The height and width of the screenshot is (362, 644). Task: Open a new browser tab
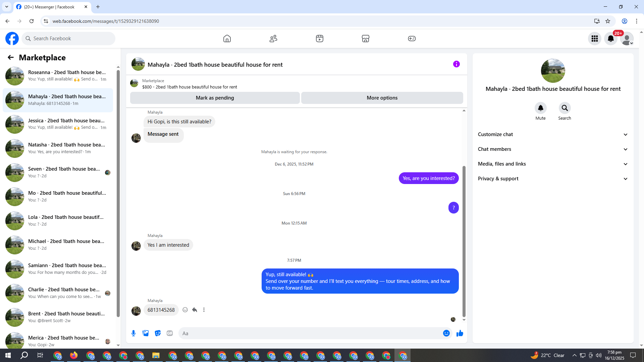(98, 7)
